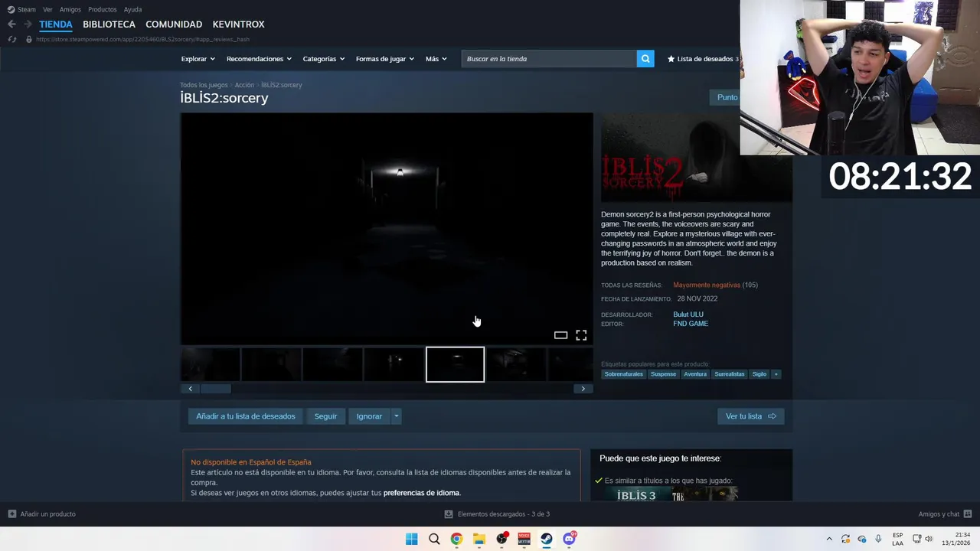Click the padlock icon beside the URL
Viewport: 980px width, 551px height.
click(x=29, y=39)
